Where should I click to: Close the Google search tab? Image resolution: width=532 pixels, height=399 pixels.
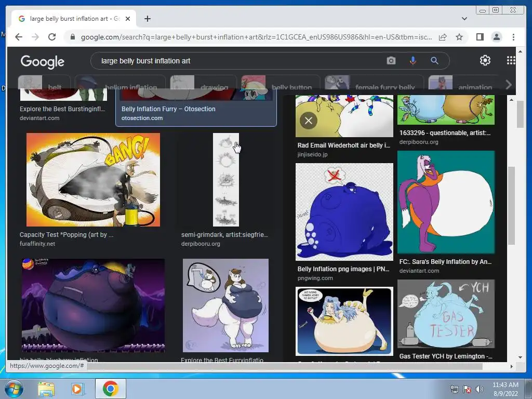tap(128, 19)
